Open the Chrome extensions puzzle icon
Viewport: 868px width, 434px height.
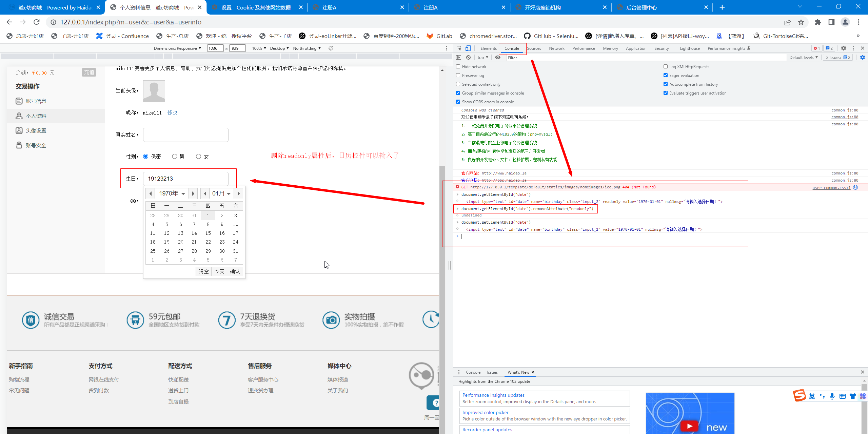pyautogui.click(x=818, y=22)
